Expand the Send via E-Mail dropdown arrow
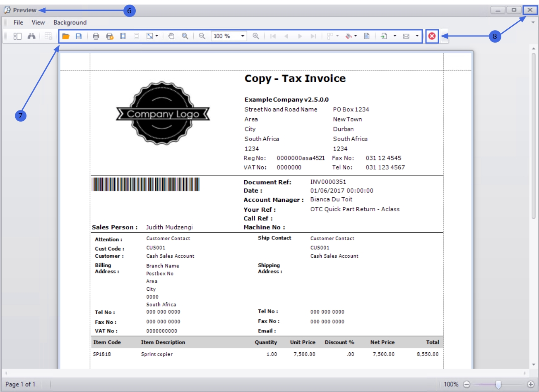539x392 pixels. coord(417,36)
